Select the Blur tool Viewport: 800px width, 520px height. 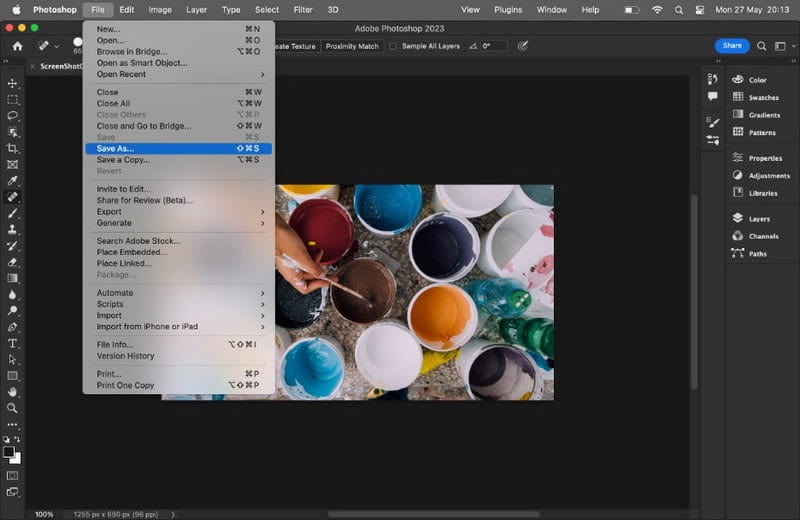(x=12, y=295)
